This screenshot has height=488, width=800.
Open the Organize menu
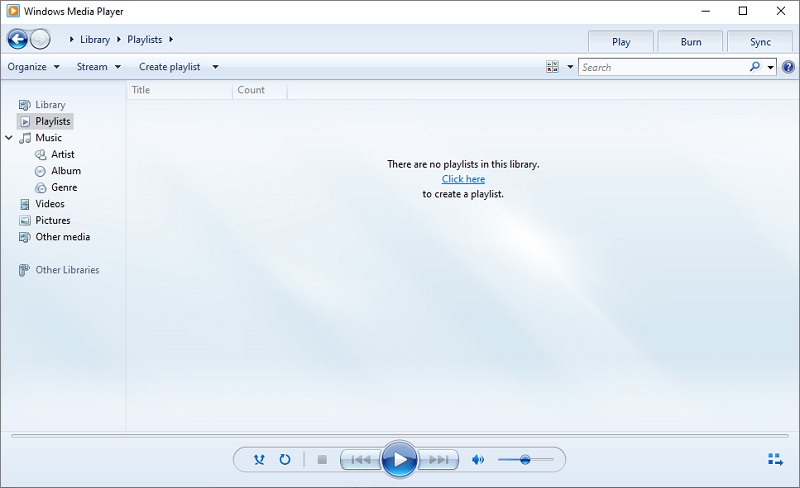tap(33, 67)
